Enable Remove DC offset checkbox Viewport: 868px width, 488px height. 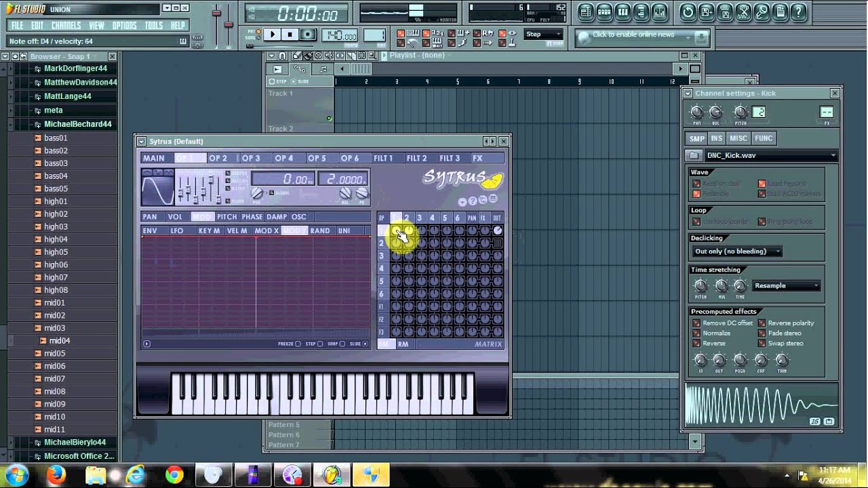click(x=696, y=323)
